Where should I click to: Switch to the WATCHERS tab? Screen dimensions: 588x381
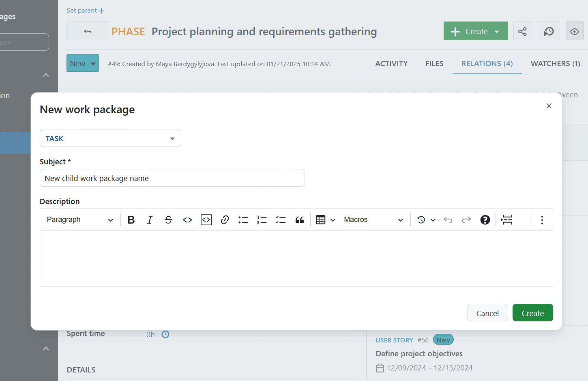(x=555, y=63)
